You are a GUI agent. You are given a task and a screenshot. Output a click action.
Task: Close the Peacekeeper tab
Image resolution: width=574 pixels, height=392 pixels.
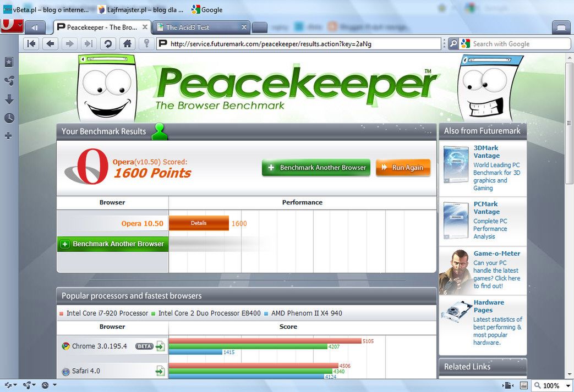coord(145,27)
